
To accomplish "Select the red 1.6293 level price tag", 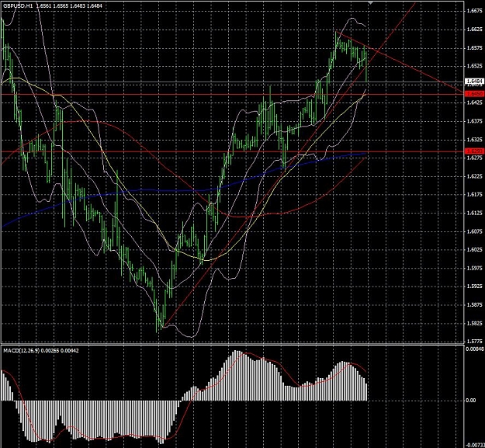I will 474,151.
